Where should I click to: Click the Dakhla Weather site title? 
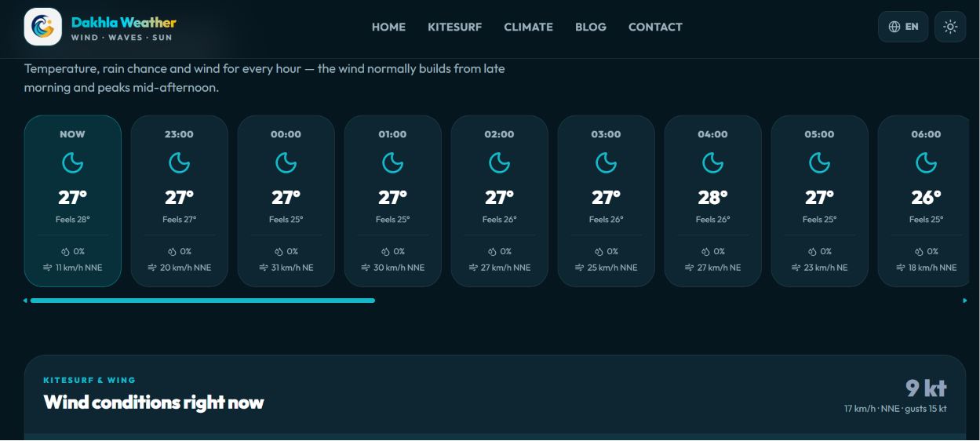coord(124,23)
